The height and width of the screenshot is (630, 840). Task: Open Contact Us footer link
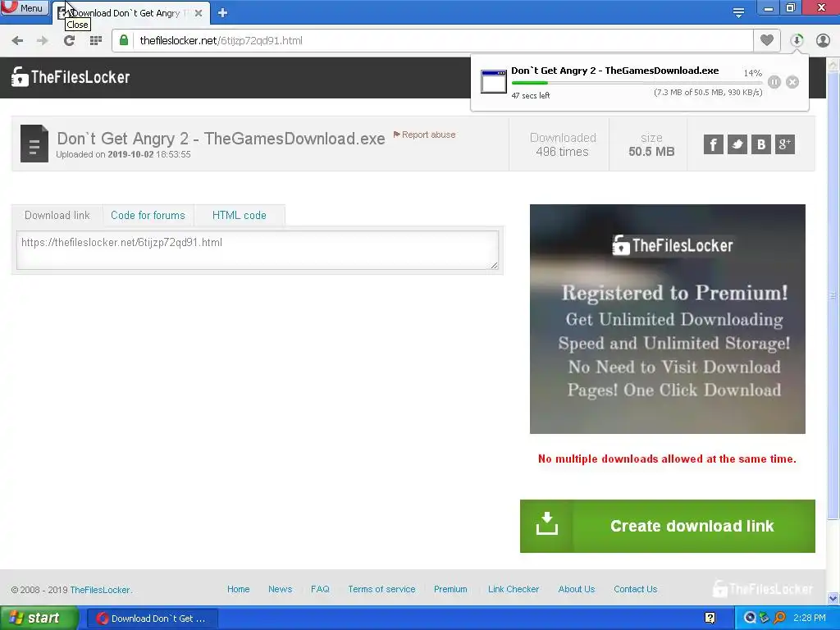pyautogui.click(x=636, y=589)
